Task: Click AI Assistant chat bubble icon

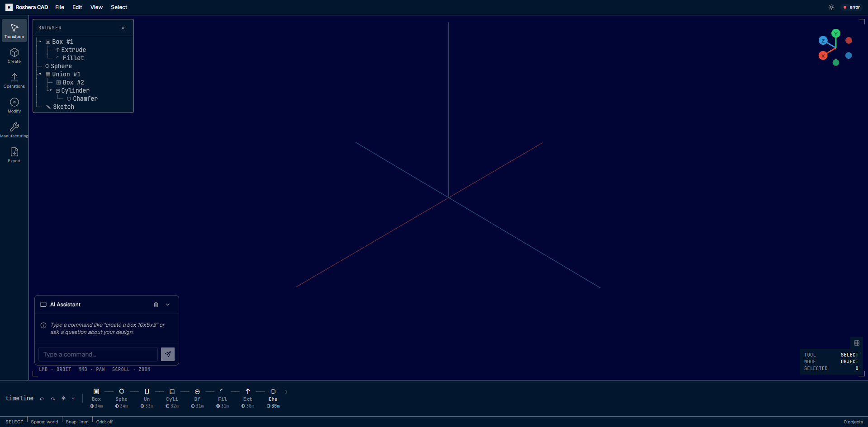Action: 43,305
